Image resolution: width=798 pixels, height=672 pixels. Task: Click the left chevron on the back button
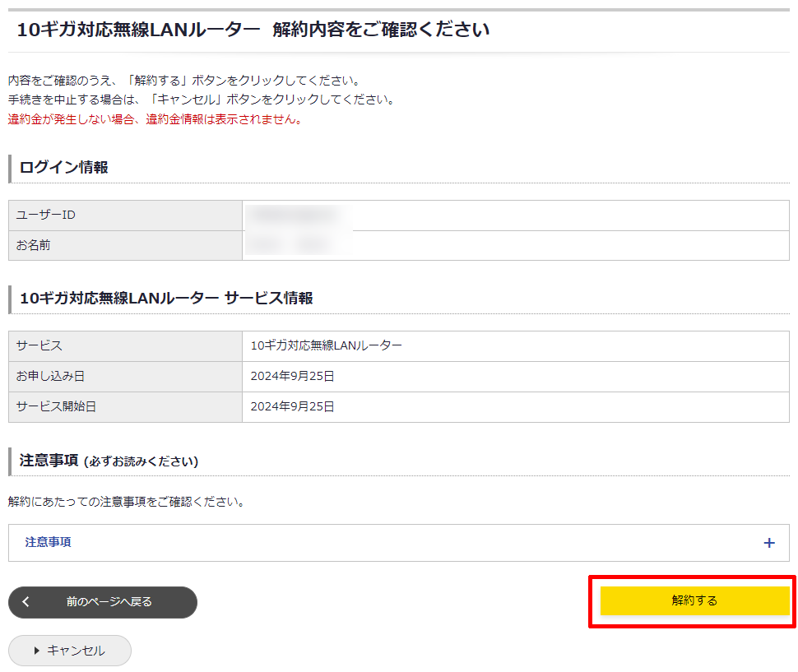tap(26, 602)
